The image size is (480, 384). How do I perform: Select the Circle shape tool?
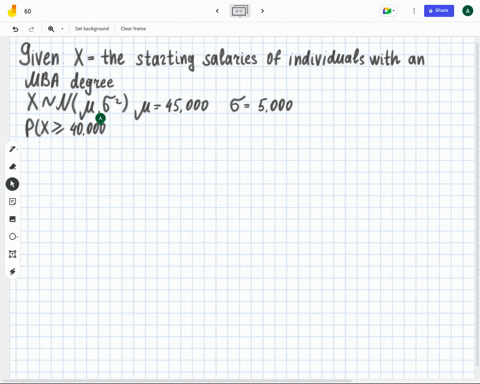(13, 237)
